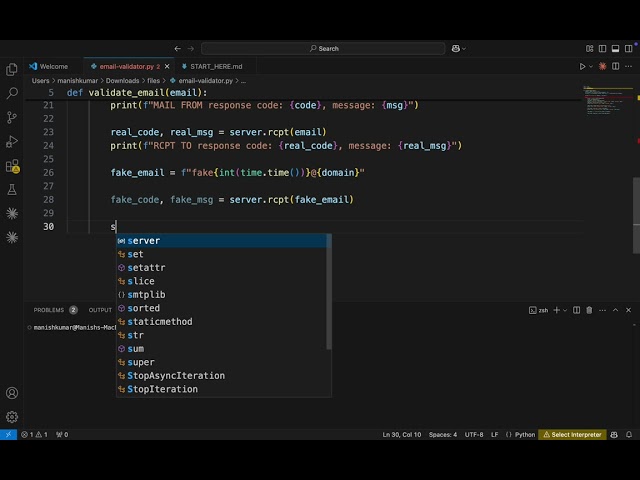
Task: Pick 'StopIteration' suggestion
Action: click(x=222, y=389)
